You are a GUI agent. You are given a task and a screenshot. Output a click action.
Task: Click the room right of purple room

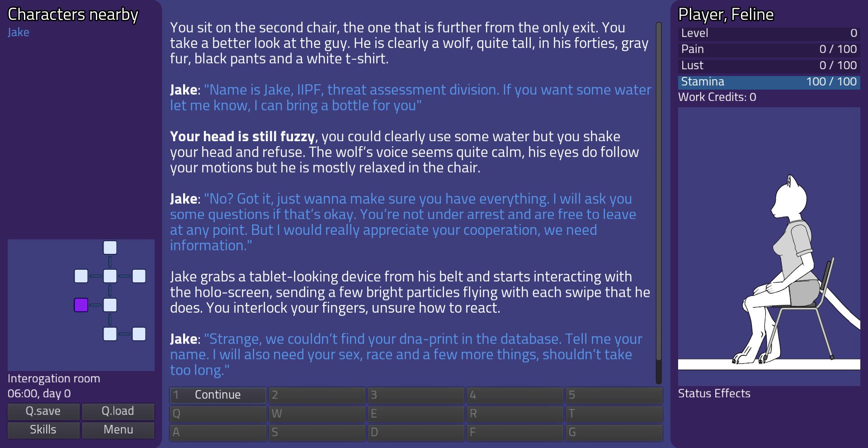[110, 305]
